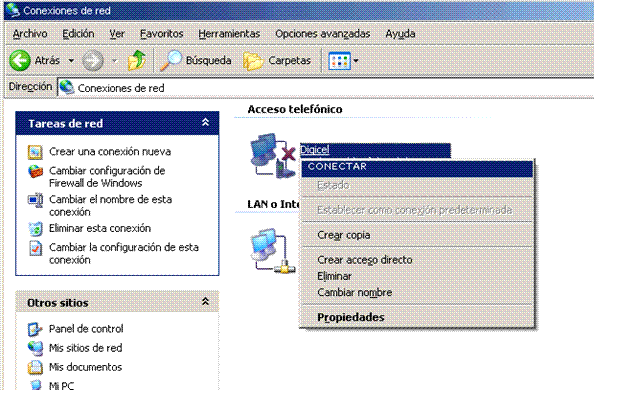Open the Mis documentos link
This screenshot has height=400, width=640.
[x=85, y=367]
